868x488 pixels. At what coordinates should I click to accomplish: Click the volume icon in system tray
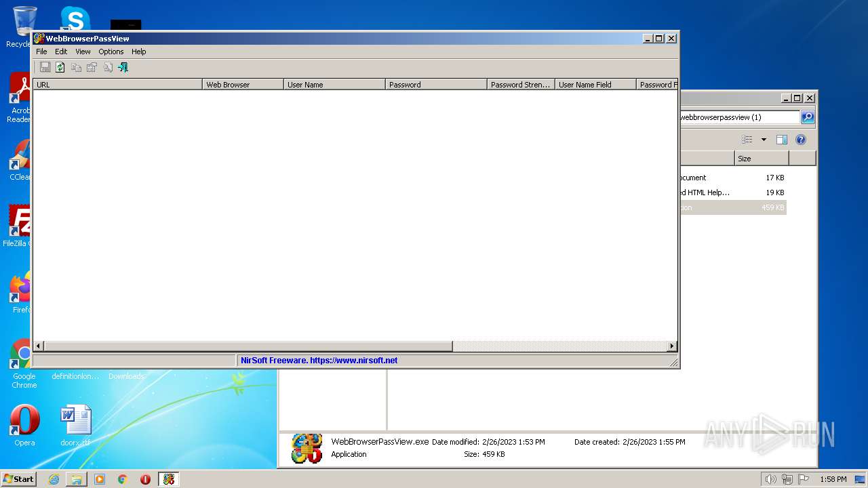click(770, 479)
